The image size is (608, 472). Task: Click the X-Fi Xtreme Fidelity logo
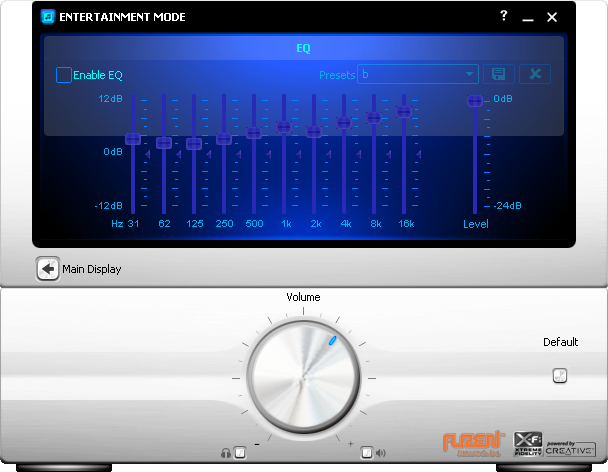pyautogui.click(x=527, y=443)
